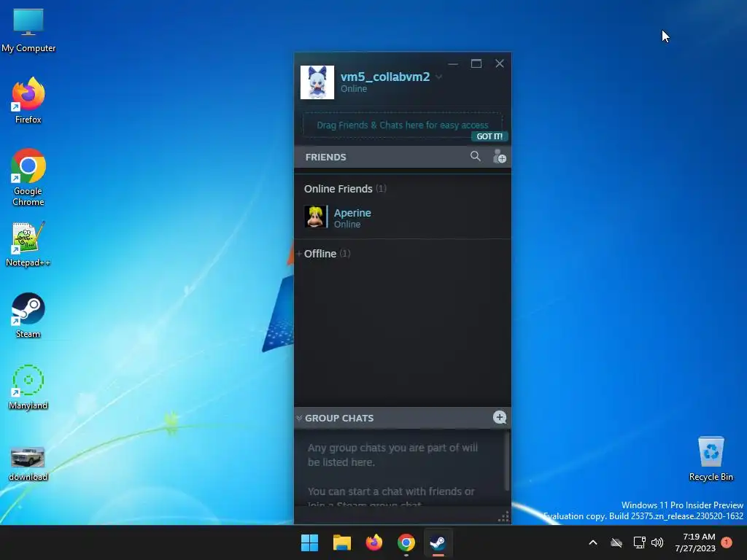Dismiss the tip with GOT IT! button
Image resolution: width=747 pixels, height=560 pixels.
489,136
